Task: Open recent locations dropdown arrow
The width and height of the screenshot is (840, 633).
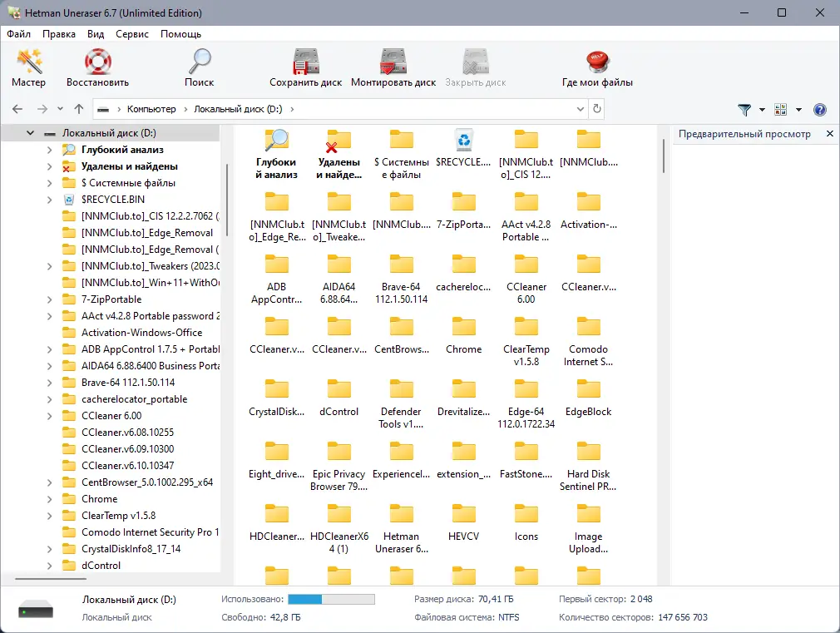Action: (x=61, y=109)
